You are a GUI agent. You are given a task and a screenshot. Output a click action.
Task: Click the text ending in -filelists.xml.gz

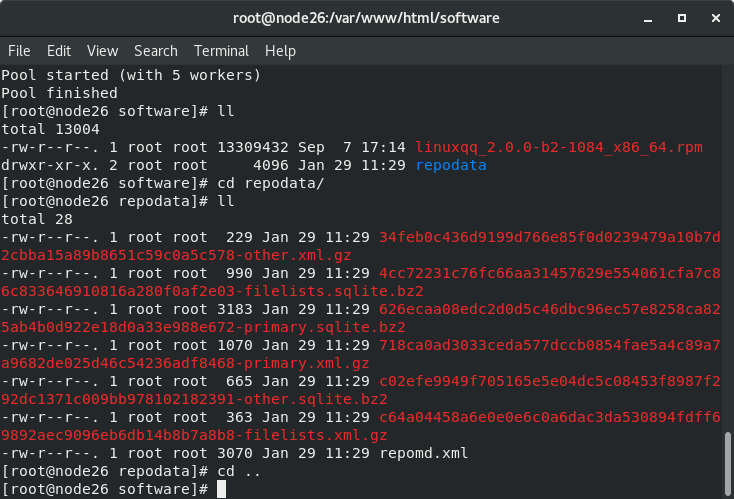pos(194,435)
